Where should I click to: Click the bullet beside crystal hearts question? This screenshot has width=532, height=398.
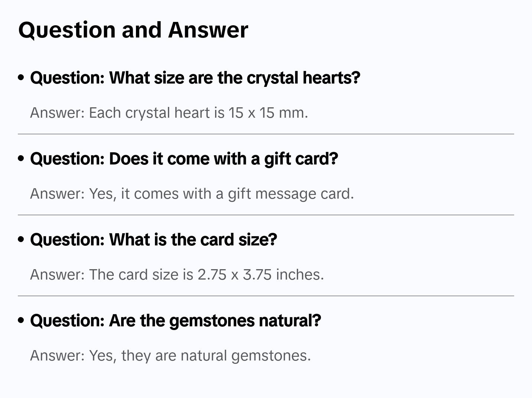click(21, 78)
